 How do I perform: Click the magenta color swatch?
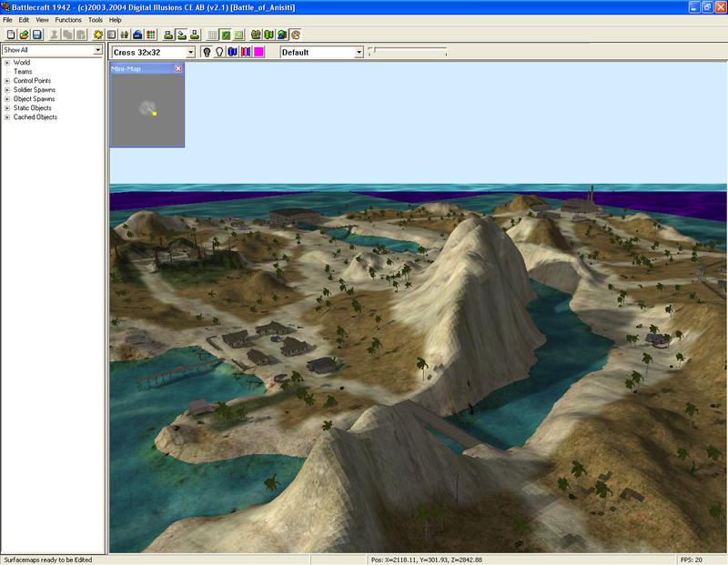click(x=258, y=52)
